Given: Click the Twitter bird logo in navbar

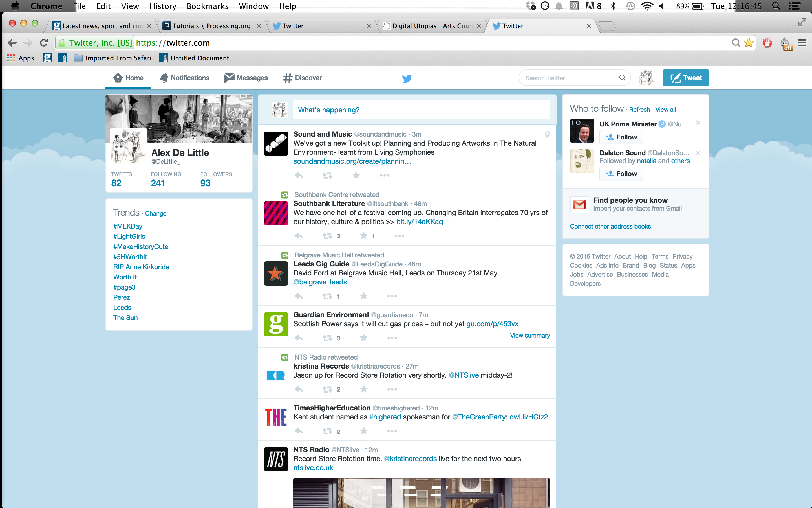Looking at the screenshot, I should [x=407, y=78].
